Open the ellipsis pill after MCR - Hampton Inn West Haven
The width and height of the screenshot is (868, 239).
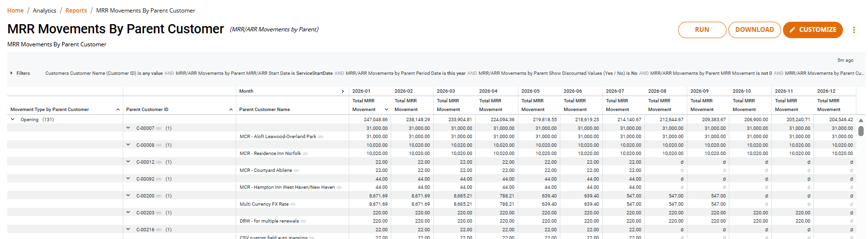339,187
